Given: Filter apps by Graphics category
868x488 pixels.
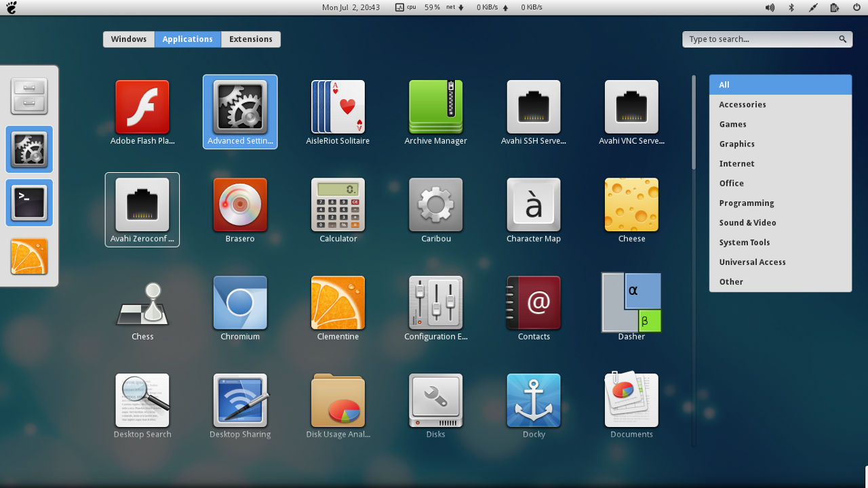Looking at the screenshot, I should tap(781, 144).
